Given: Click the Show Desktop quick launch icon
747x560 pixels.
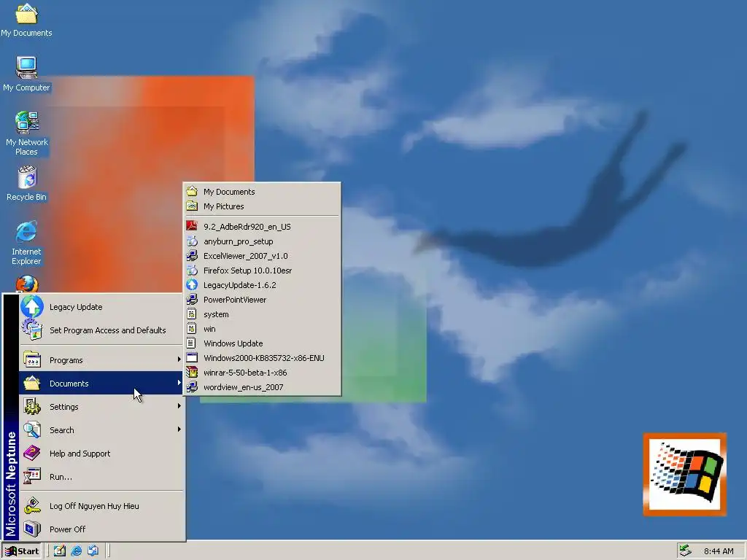Looking at the screenshot, I should [x=60, y=551].
